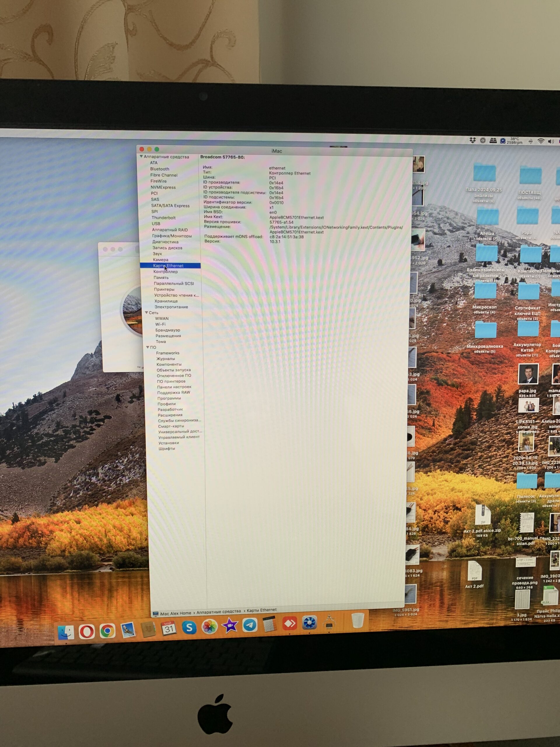Collapse the ПО section
The height and width of the screenshot is (747, 560).
click(148, 347)
